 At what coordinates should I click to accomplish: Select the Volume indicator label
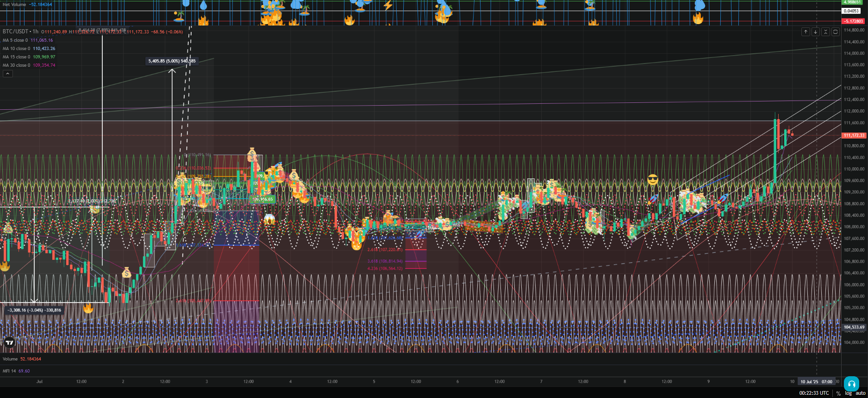pyautogui.click(x=10, y=359)
